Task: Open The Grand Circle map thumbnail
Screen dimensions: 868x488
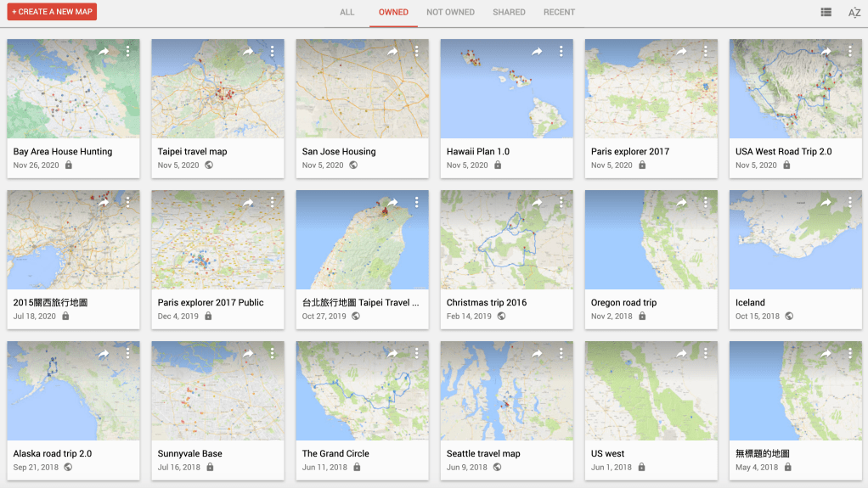Action: pyautogui.click(x=363, y=391)
